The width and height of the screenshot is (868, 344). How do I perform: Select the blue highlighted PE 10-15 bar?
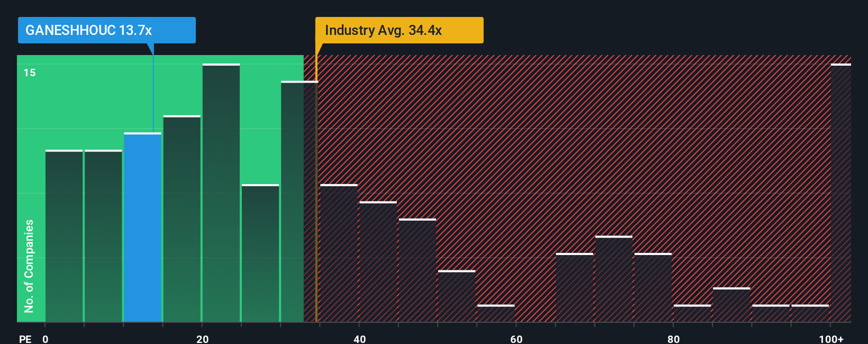click(143, 227)
